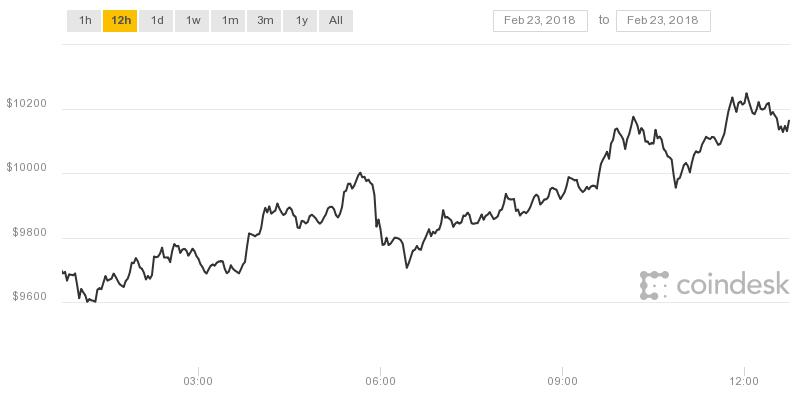Click the $10200 price axis label
800x400 pixels.
pos(27,104)
